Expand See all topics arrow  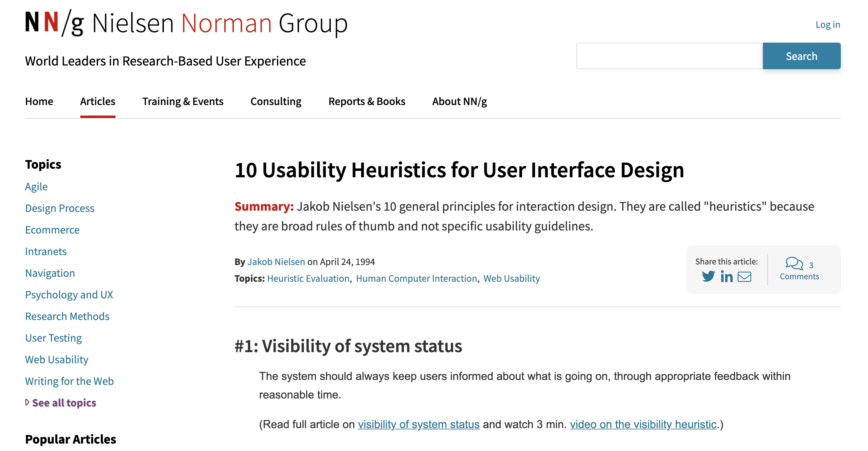27,402
